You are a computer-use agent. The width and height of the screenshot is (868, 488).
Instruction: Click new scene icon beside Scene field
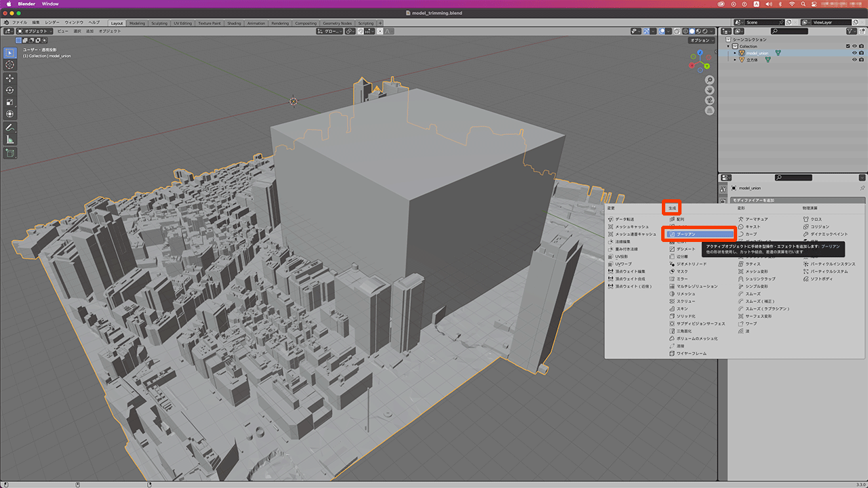789,22
